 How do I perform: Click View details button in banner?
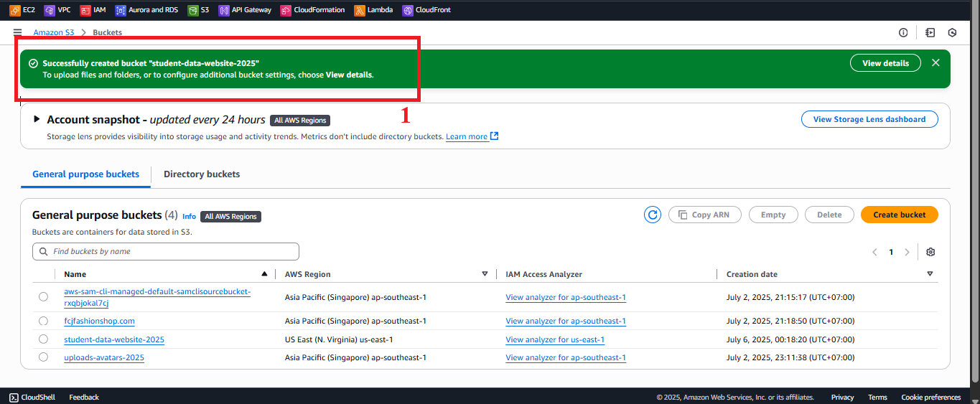point(885,63)
